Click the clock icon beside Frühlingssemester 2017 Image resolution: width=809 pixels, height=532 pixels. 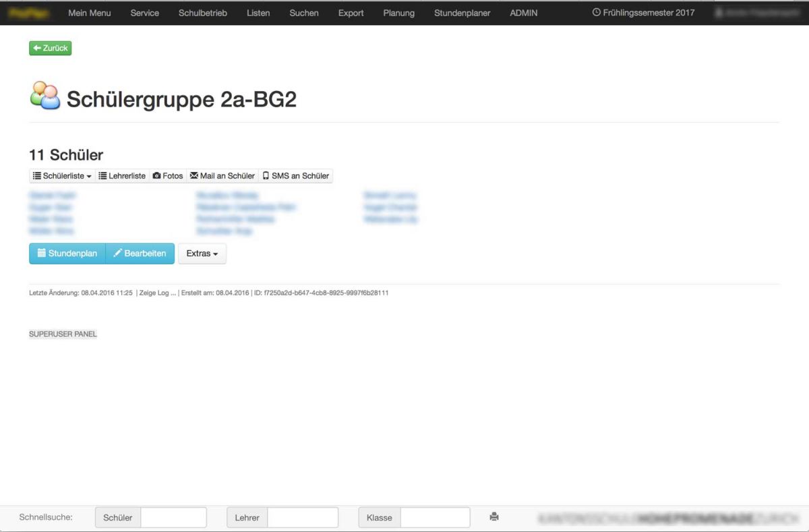pyautogui.click(x=596, y=13)
